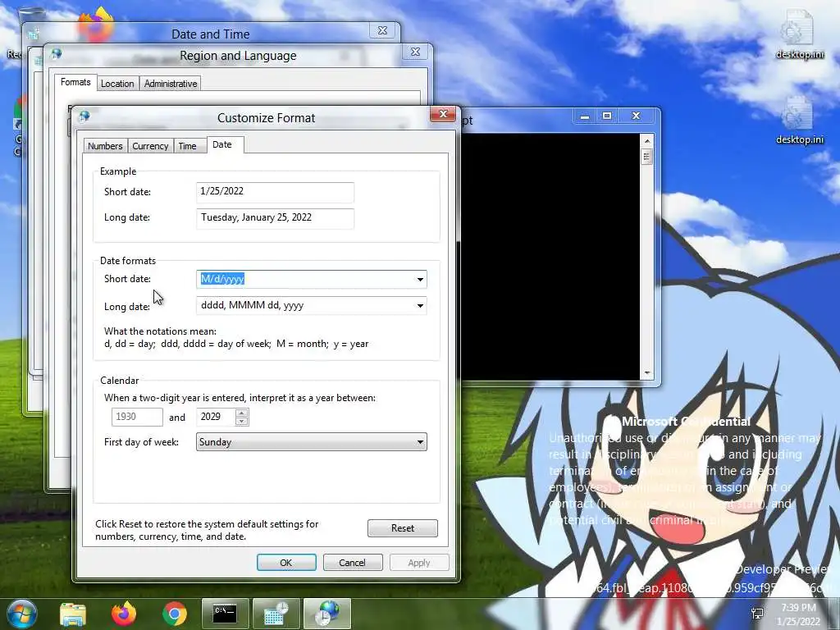Minimize the Command Prompt window
The image size is (840, 630).
(585, 116)
